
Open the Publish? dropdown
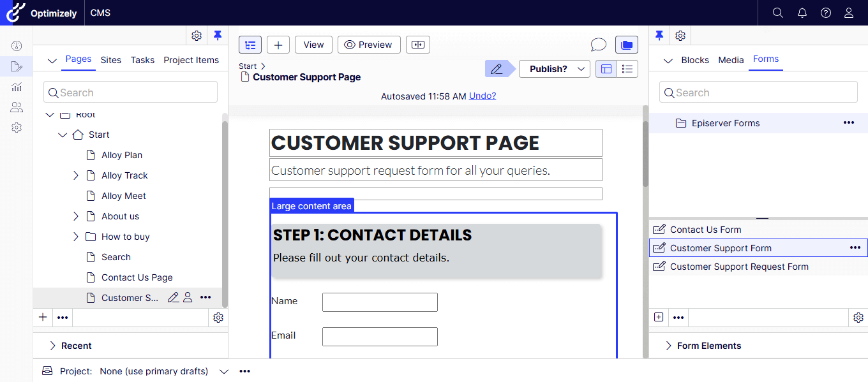(x=554, y=69)
